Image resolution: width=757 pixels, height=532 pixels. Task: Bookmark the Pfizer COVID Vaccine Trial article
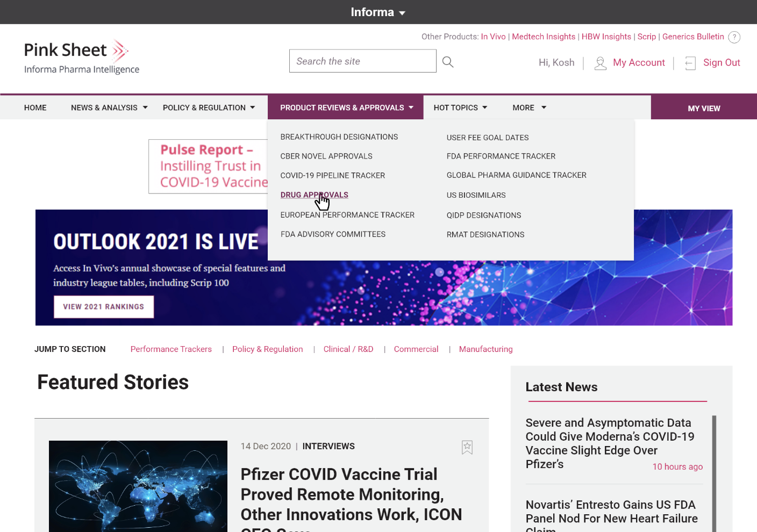pos(467,447)
